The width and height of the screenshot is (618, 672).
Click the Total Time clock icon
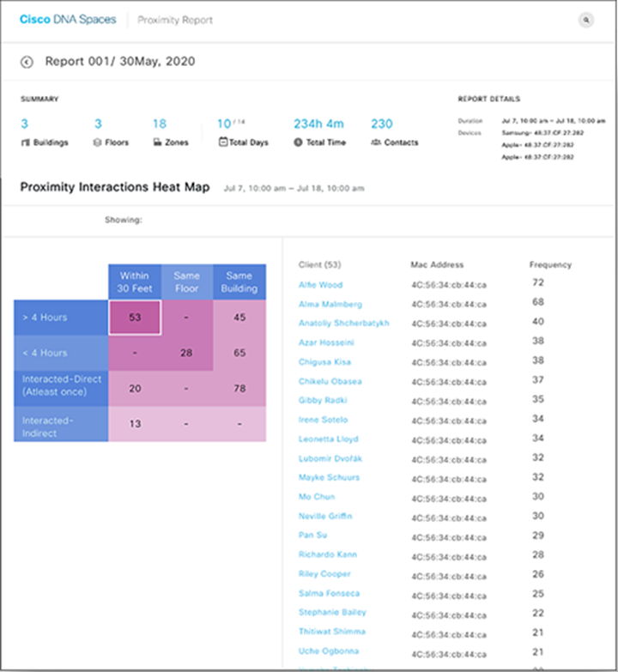299,142
